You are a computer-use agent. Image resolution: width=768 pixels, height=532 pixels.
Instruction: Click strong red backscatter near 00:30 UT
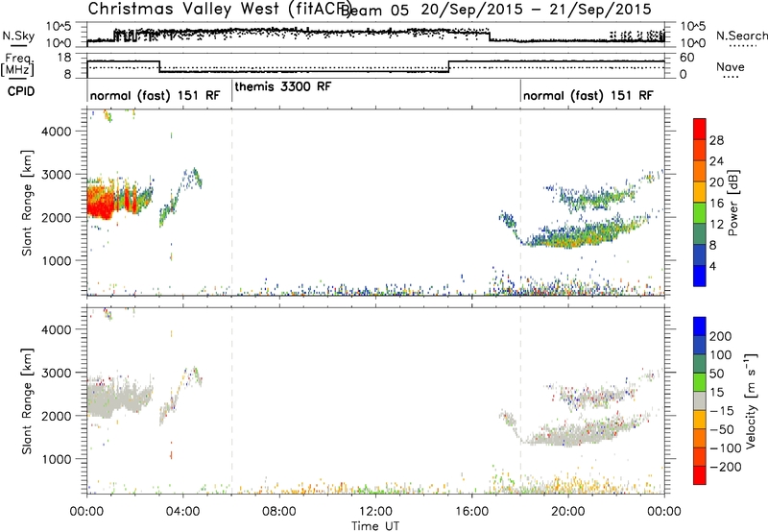[x=100, y=201]
